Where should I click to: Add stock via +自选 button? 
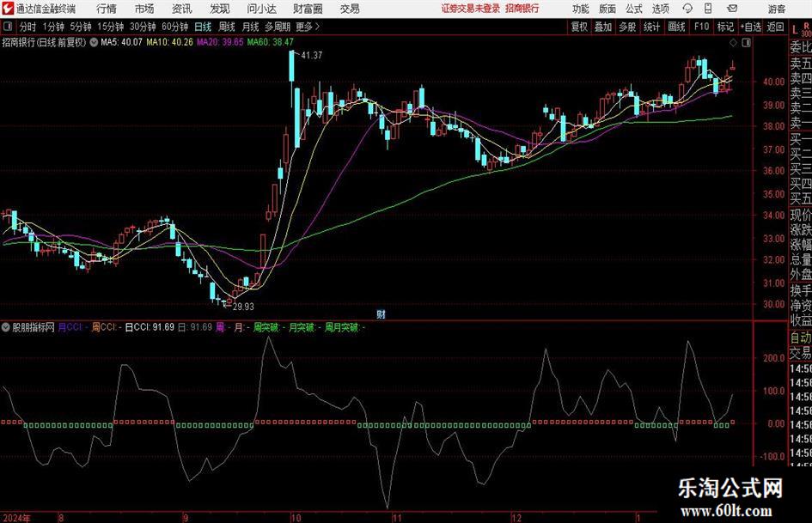(751, 27)
